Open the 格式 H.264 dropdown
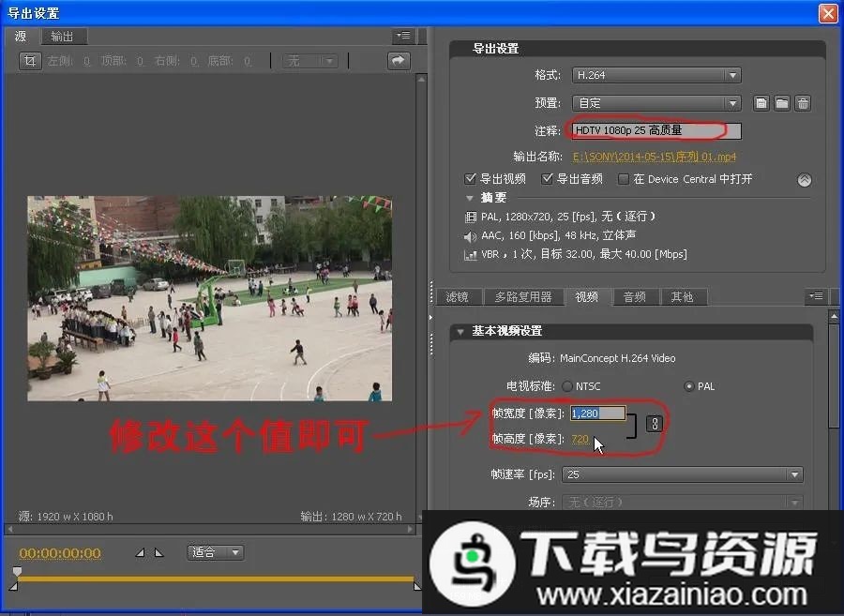This screenshot has width=844, height=616. (x=656, y=75)
